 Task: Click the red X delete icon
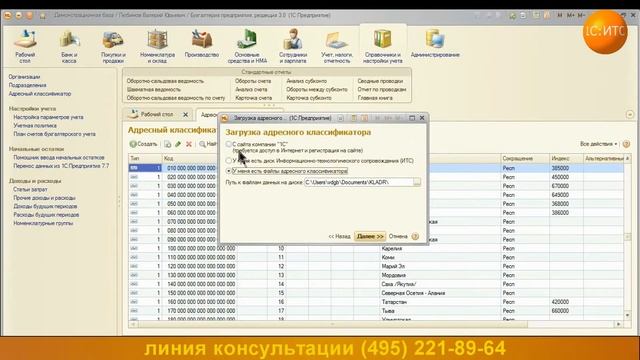(x=189, y=144)
